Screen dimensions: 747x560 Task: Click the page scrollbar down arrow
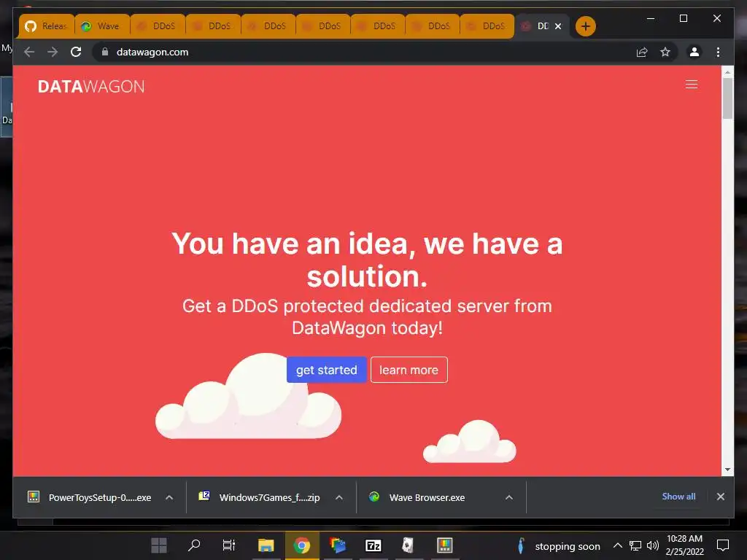(727, 470)
